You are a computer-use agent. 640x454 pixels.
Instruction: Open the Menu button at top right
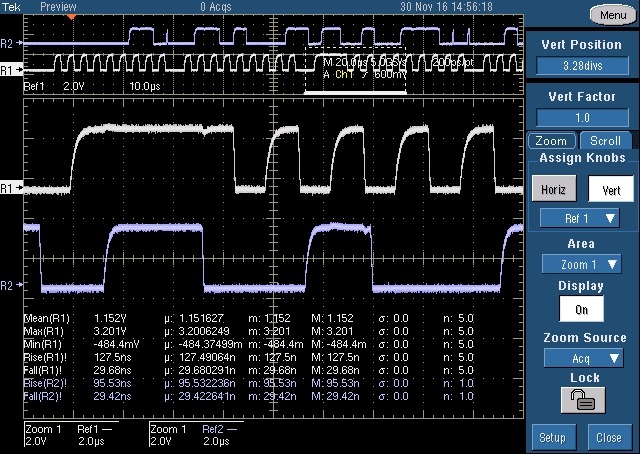pyautogui.click(x=609, y=14)
